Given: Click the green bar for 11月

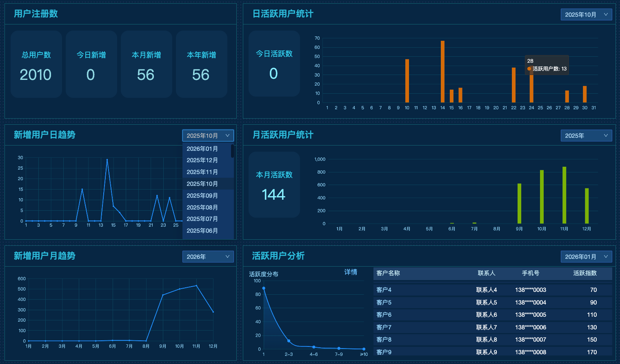Looking at the screenshot, I should point(564,195).
